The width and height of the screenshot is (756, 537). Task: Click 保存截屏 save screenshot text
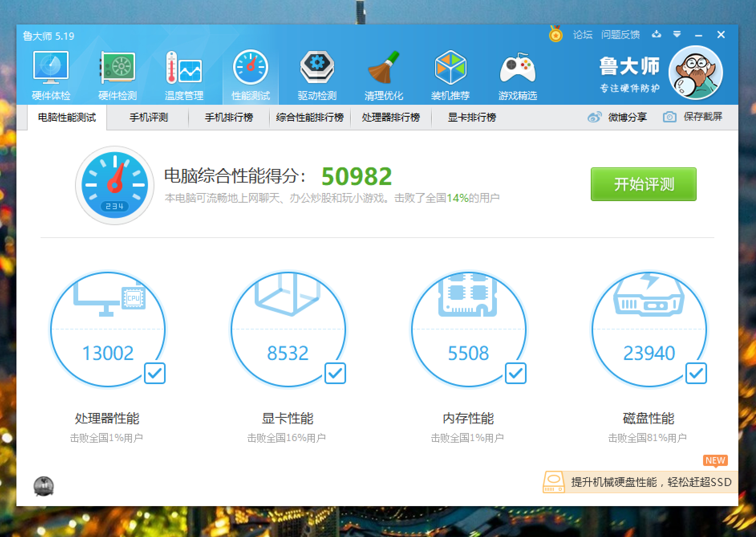(703, 117)
